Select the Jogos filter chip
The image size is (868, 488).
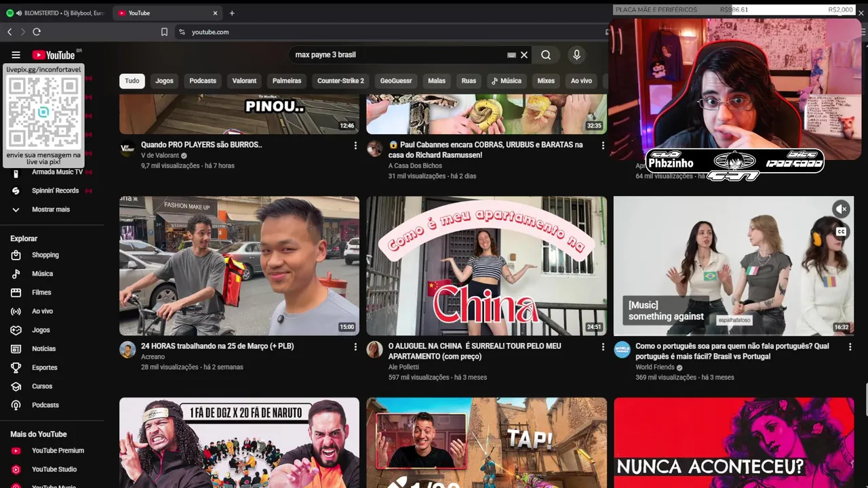point(164,81)
